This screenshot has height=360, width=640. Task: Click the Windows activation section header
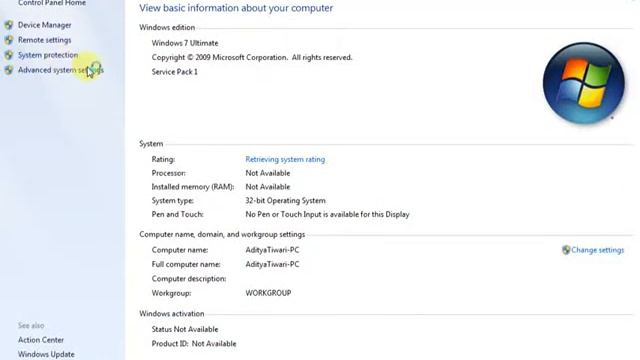(x=172, y=313)
